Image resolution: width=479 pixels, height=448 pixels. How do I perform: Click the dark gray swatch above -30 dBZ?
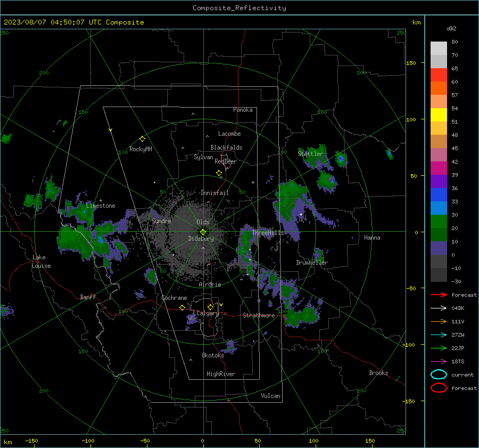(439, 275)
